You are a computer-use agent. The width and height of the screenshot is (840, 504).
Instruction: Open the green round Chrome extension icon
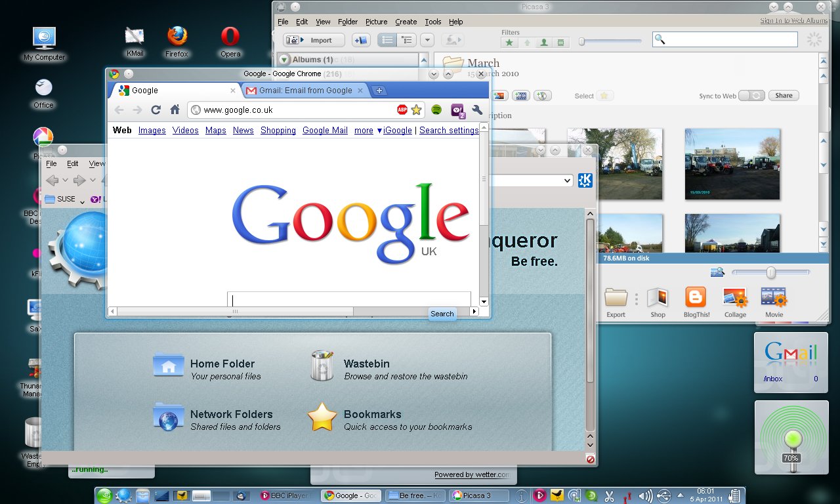[x=436, y=110]
